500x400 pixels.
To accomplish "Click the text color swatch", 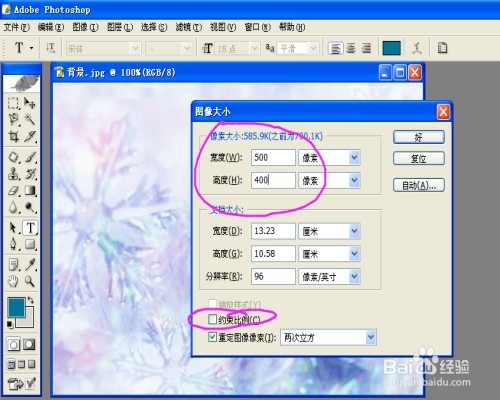I will click(x=392, y=48).
